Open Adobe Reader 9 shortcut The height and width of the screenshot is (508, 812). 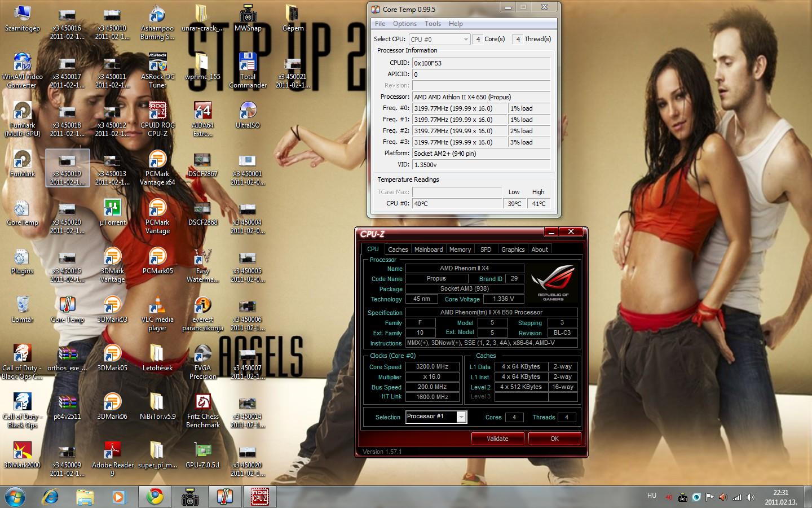[112, 459]
